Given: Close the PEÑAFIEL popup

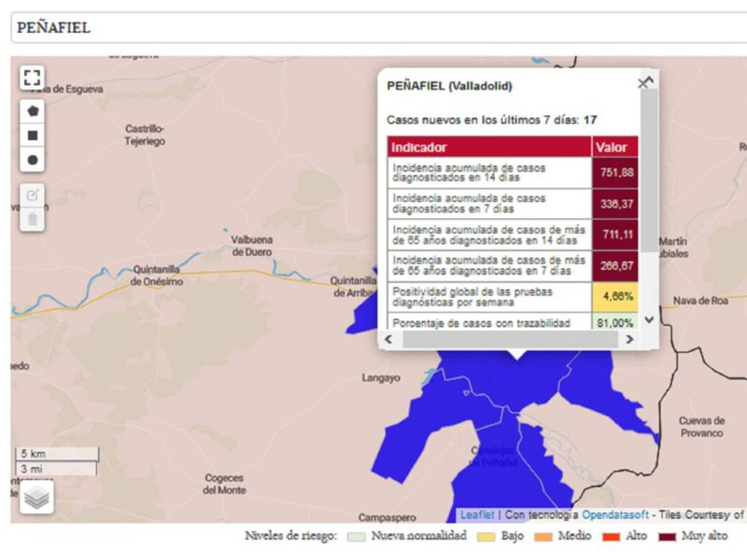Looking at the screenshot, I should pyautogui.click(x=642, y=83).
